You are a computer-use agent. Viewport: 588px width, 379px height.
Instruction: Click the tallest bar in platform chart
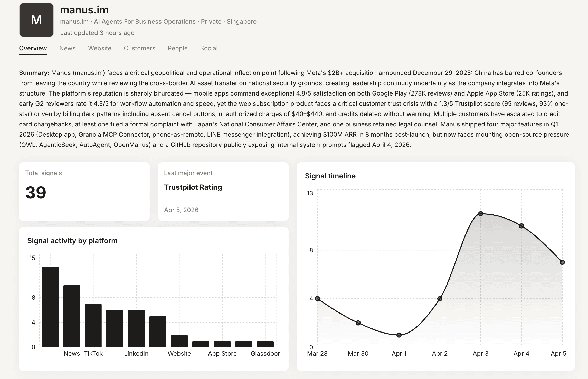(50, 307)
